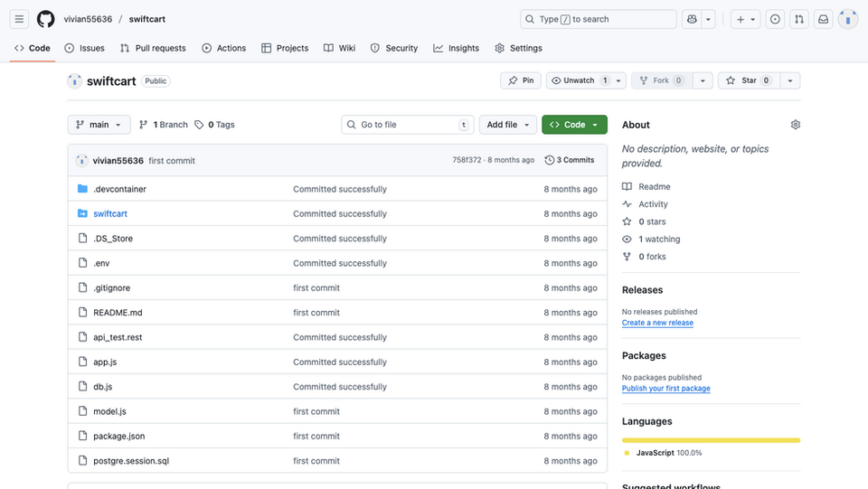The image size is (868, 489).
Task: Open the .gitignore file
Action: coord(112,287)
